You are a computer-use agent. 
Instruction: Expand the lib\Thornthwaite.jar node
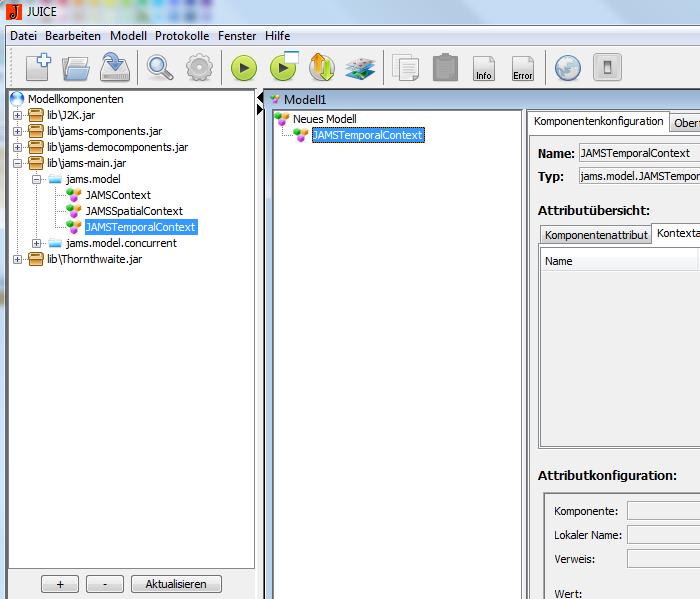[18, 259]
